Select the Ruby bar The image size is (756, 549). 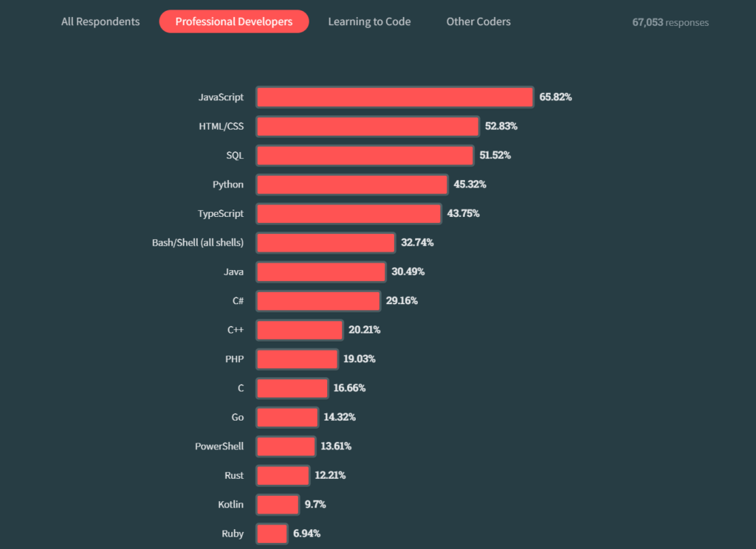click(x=272, y=534)
